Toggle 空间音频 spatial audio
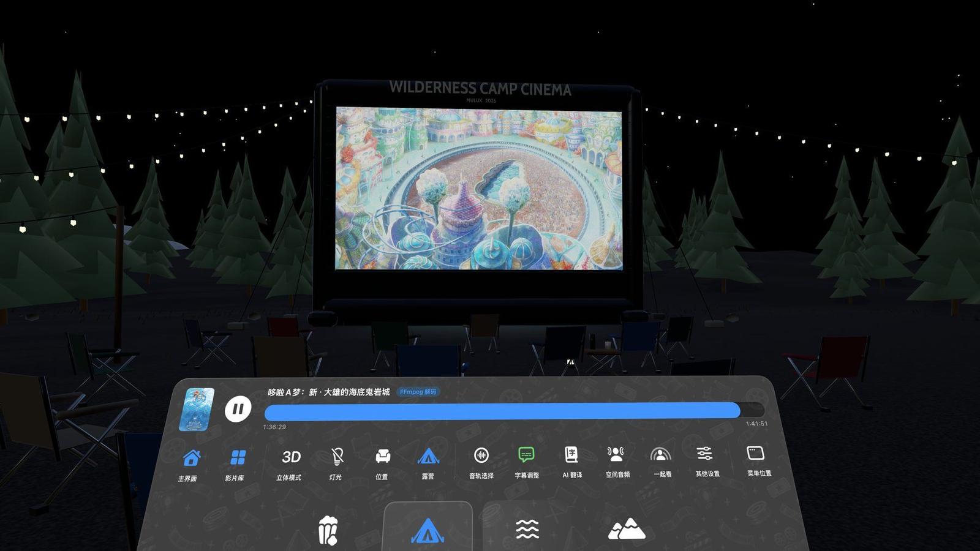980x551 pixels. (x=617, y=461)
